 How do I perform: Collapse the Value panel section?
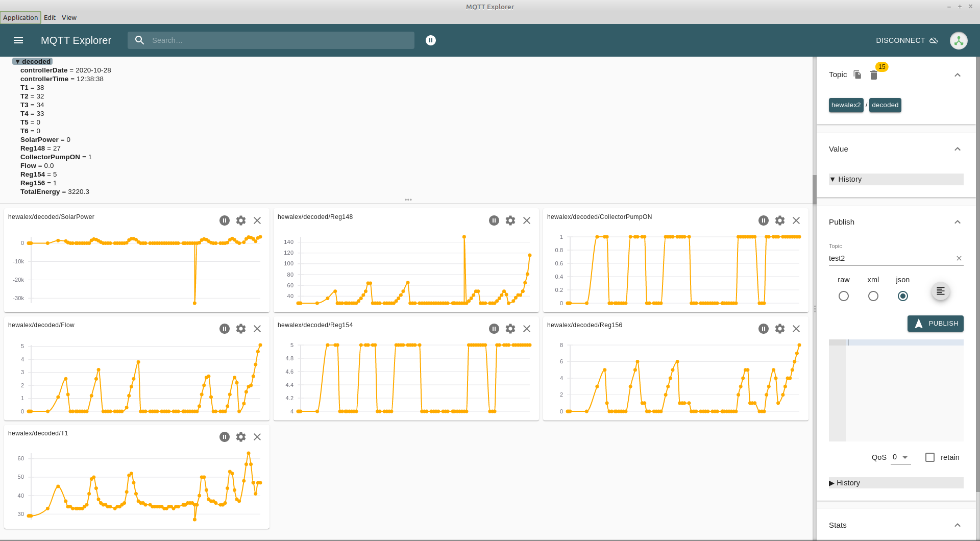pos(958,149)
